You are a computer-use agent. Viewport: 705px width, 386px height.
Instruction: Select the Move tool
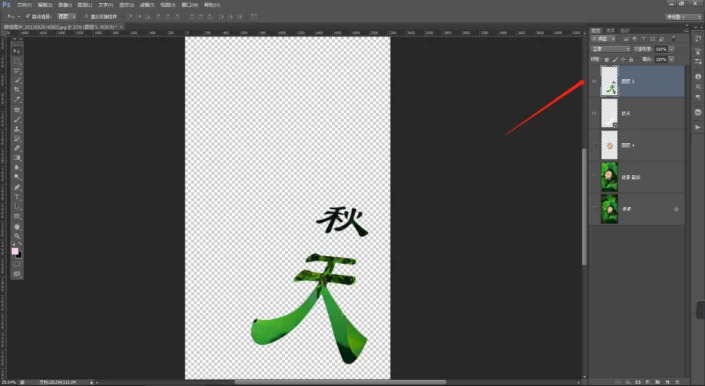point(17,51)
